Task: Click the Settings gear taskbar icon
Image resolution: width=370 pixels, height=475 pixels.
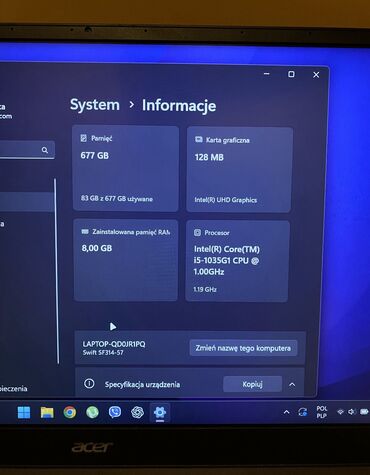Action: [160, 413]
